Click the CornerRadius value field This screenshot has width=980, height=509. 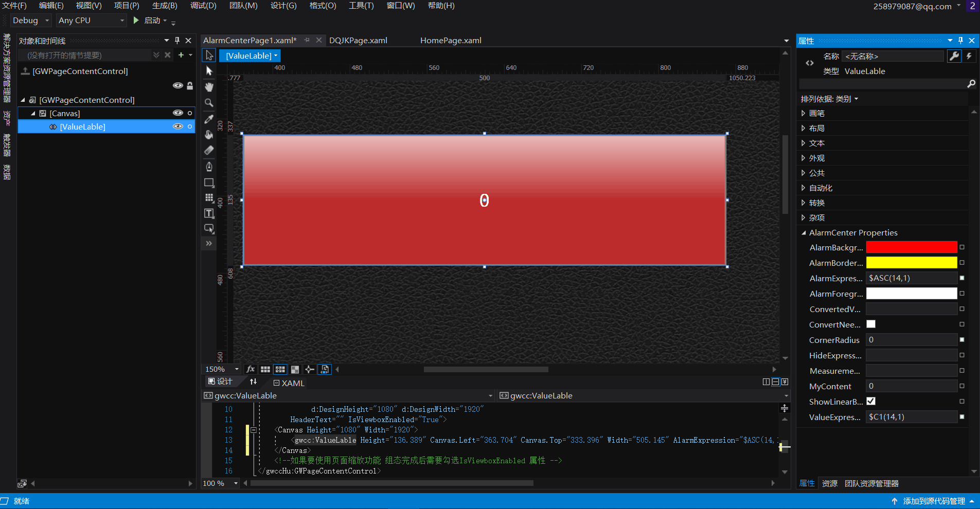point(911,340)
